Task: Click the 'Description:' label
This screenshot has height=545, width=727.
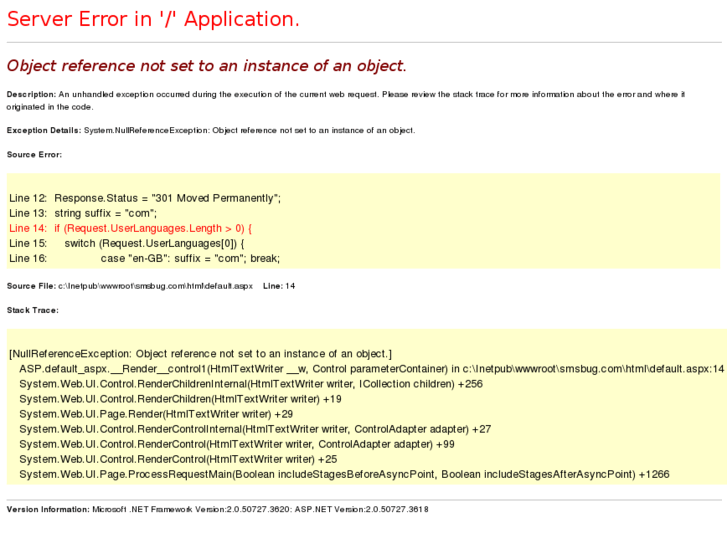Action: click(x=31, y=94)
